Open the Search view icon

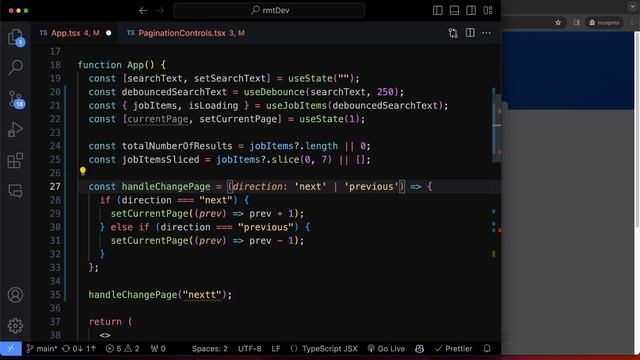[x=16, y=67]
